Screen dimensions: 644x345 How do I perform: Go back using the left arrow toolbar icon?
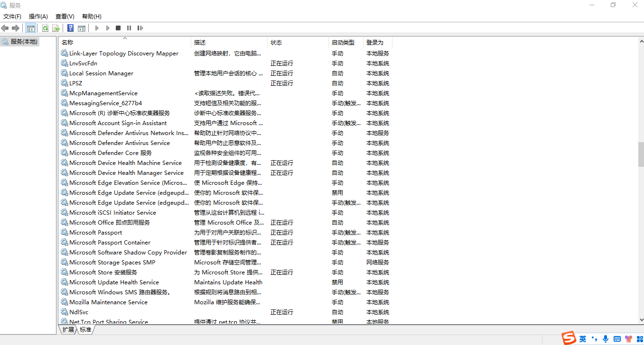point(5,28)
